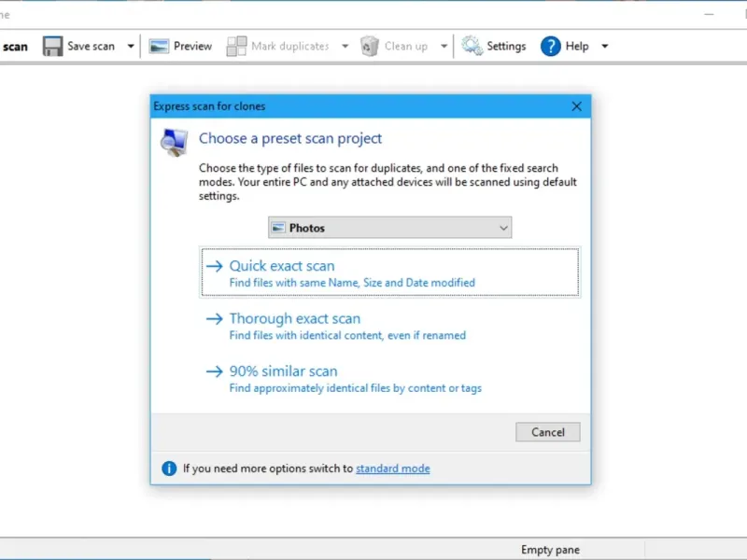Click the Save scan label
The height and width of the screenshot is (560, 747).
91,46
